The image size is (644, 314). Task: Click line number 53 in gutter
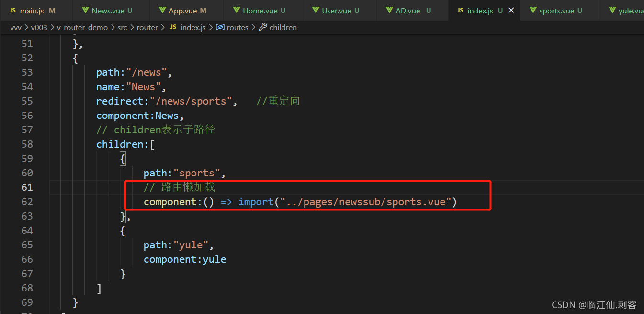pyautogui.click(x=27, y=72)
